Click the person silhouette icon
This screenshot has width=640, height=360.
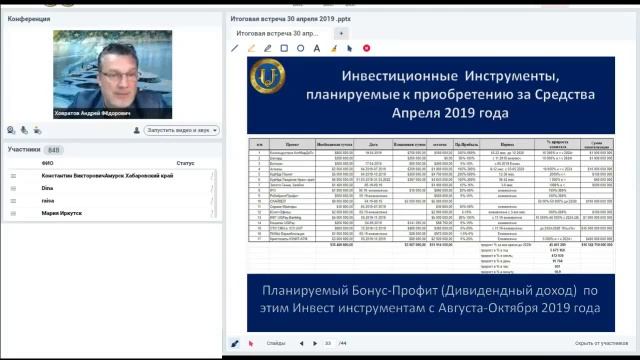pyautogui.click(x=137, y=130)
